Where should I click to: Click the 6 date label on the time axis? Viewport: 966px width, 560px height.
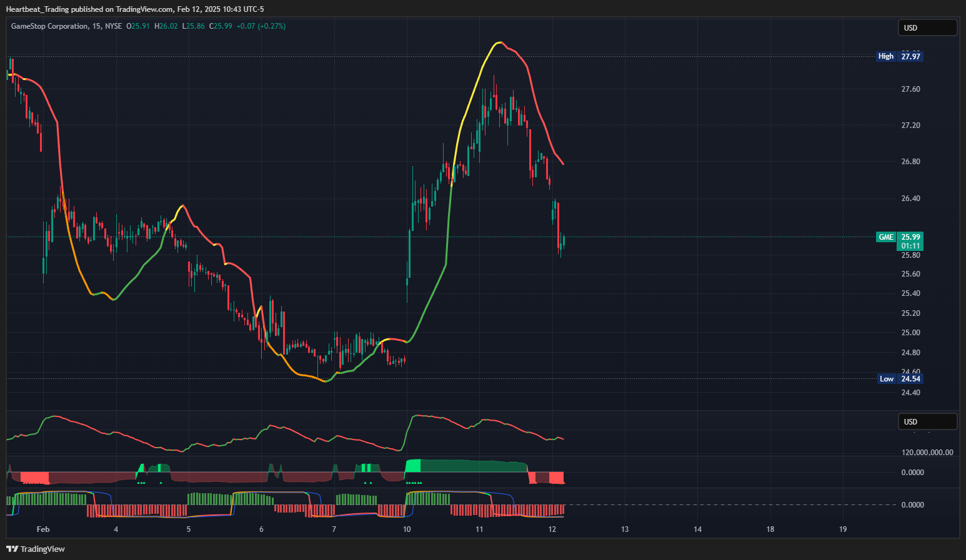click(x=261, y=529)
